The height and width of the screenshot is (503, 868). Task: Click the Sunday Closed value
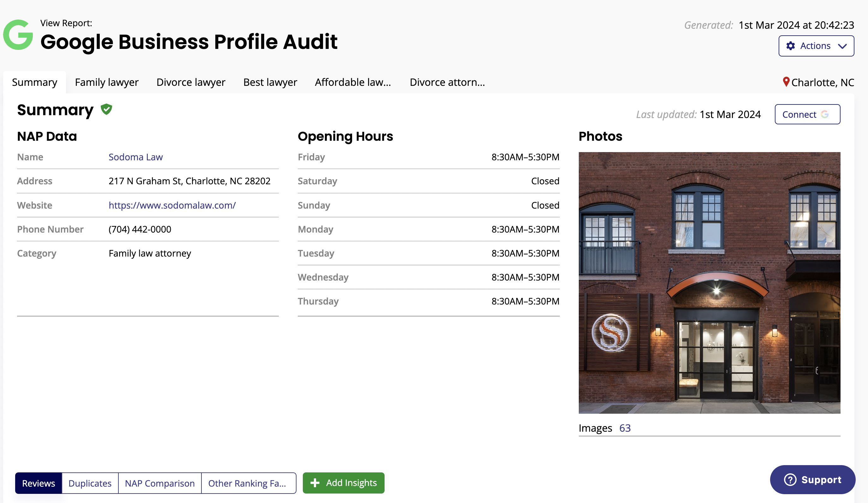(x=545, y=205)
